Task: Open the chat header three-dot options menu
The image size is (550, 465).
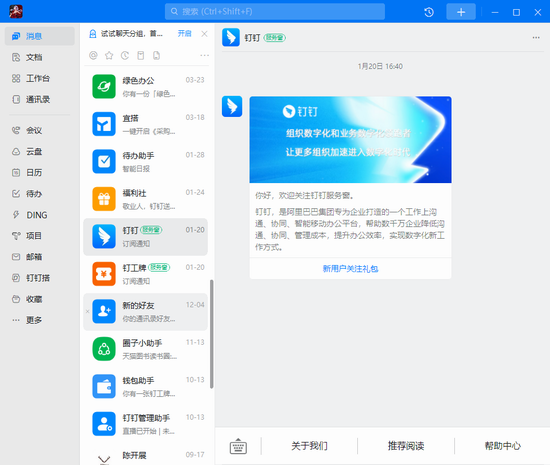Action: (x=536, y=38)
